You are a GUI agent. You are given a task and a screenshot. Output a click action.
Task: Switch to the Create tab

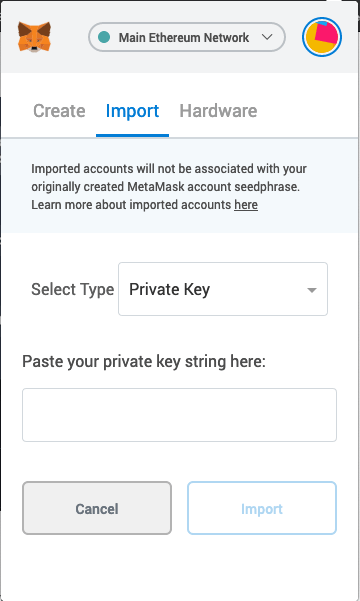pyautogui.click(x=59, y=111)
